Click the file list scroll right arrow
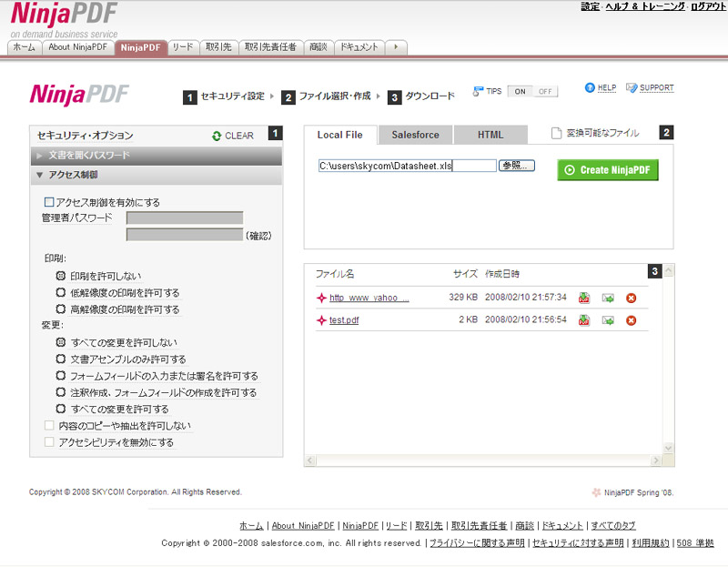 coord(655,461)
